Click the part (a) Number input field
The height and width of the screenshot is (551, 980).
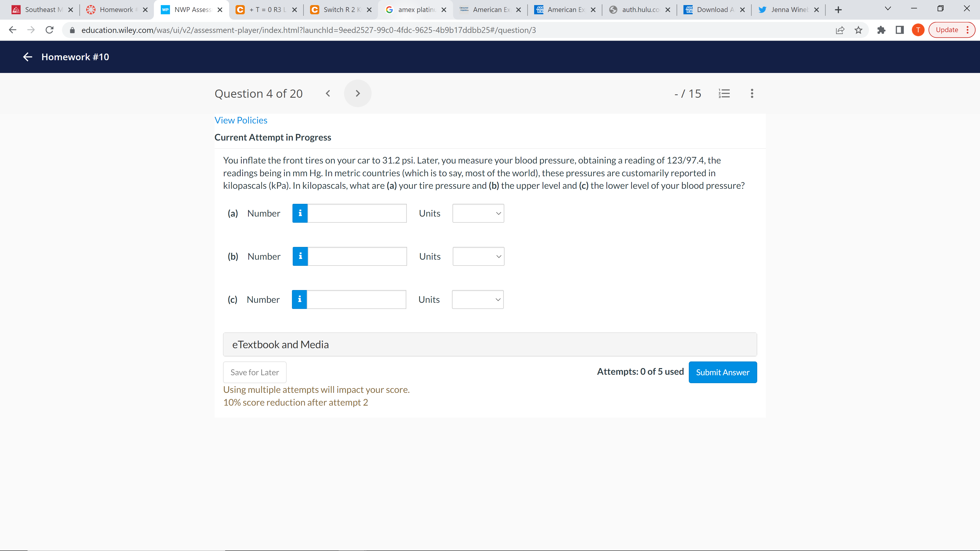(357, 213)
